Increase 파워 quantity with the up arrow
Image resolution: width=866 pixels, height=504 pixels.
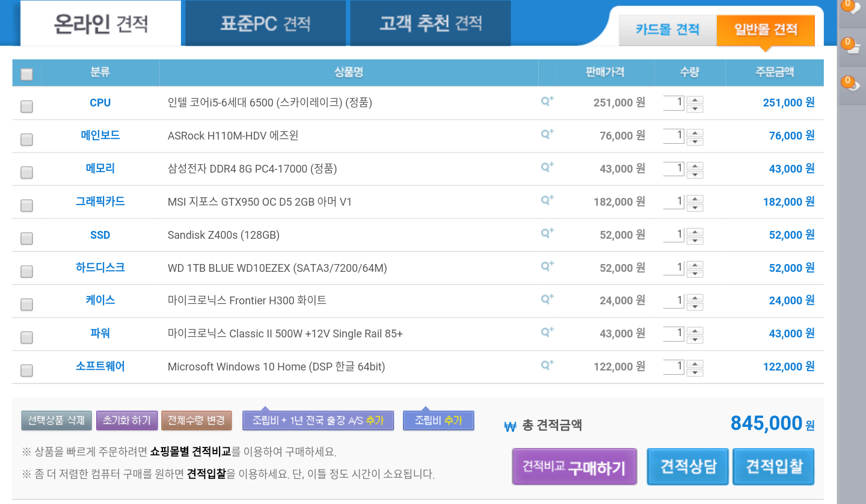click(695, 331)
